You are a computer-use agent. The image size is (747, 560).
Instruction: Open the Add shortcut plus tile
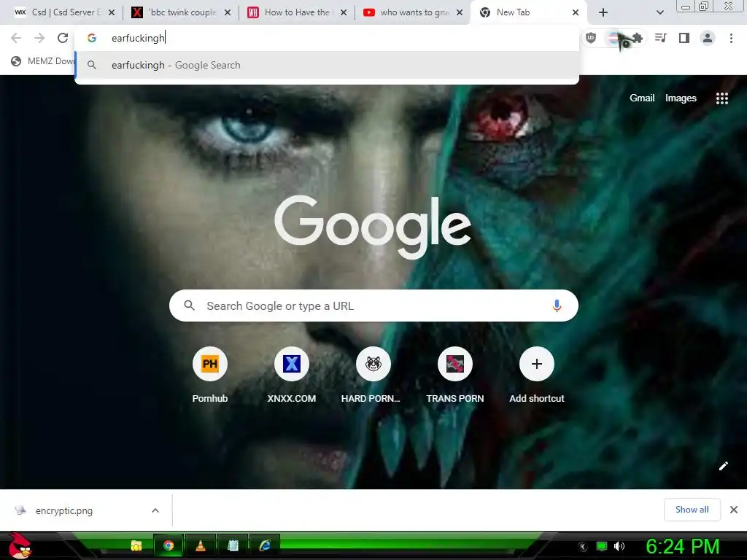click(537, 364)
